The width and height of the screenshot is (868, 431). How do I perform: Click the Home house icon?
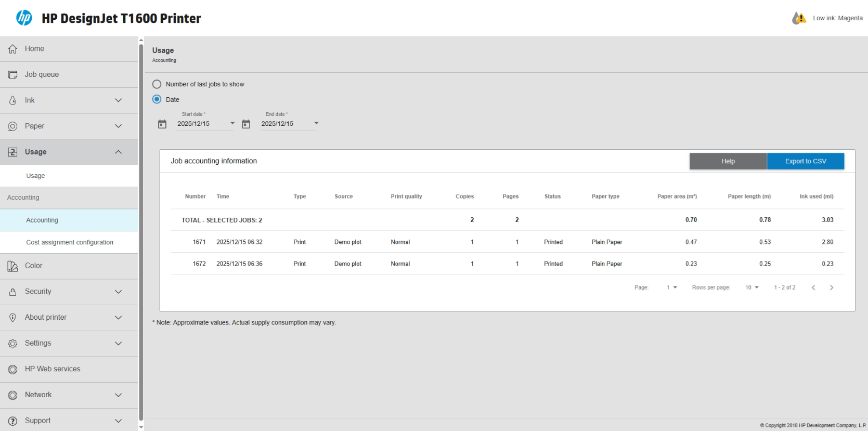(x=12, y=49)
